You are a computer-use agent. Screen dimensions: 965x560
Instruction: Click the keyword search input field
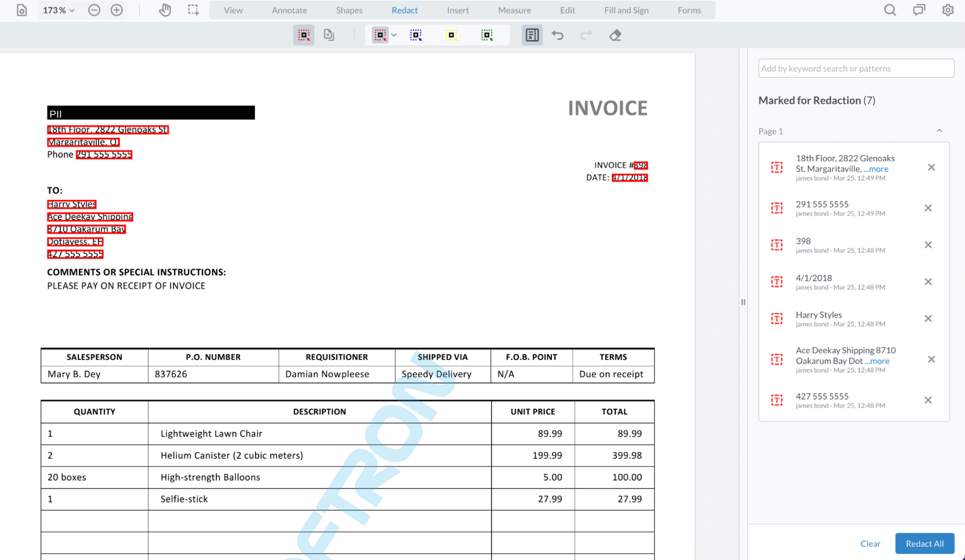[856, 69]
